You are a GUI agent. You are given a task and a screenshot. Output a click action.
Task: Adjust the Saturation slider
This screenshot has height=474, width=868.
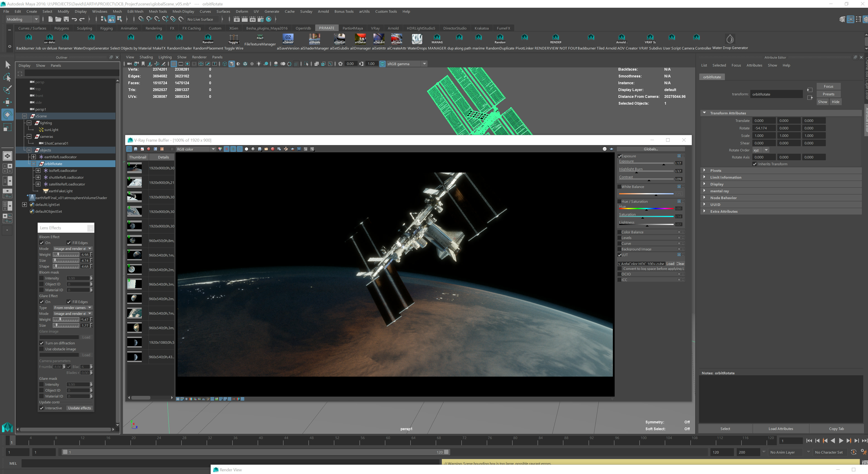pyautogui.click(x=646, y=217)
